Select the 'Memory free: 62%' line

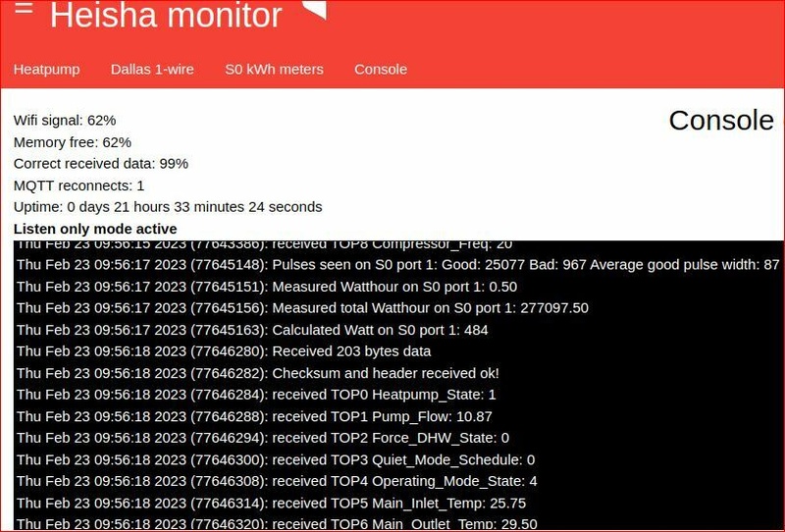pyautogui.click(x=72, y=142)
